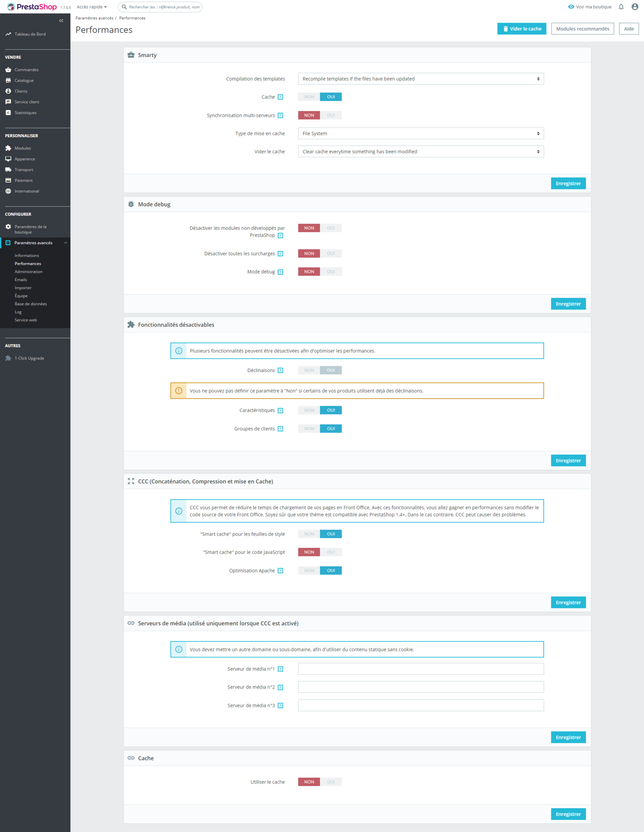The height and width of the screenshot is (832, 644).
Task: Click the help icon next to Cache
Action: pyautogui.click(x=280, y=97)
